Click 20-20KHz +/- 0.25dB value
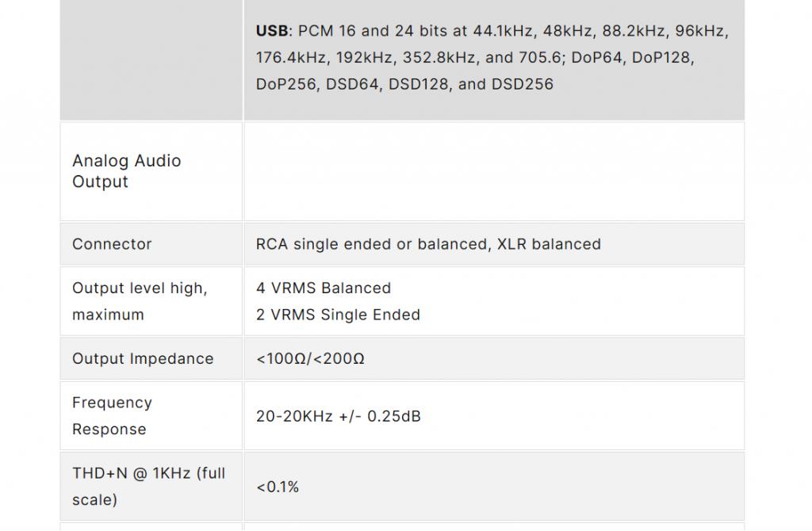 [x=339, y=415]
